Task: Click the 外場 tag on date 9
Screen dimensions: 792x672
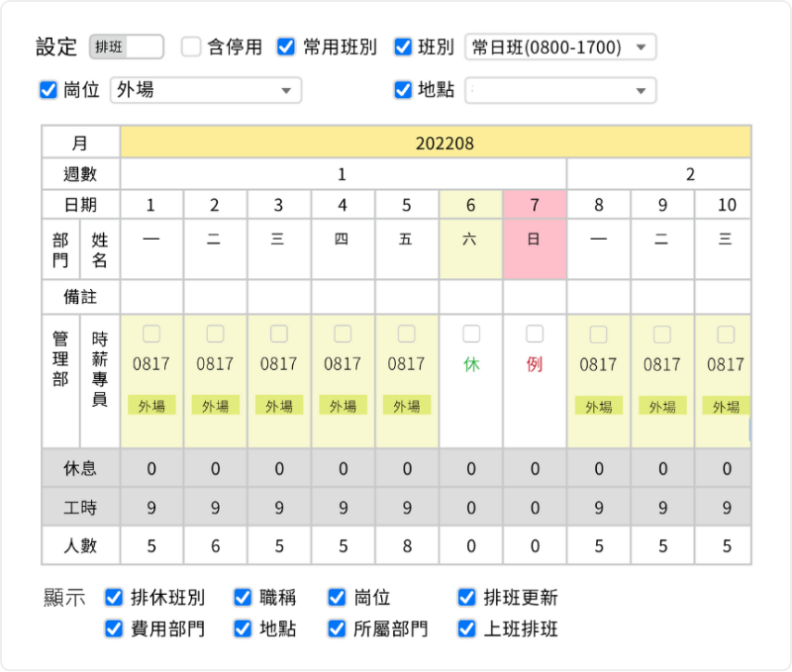Action: click(662, 406)
